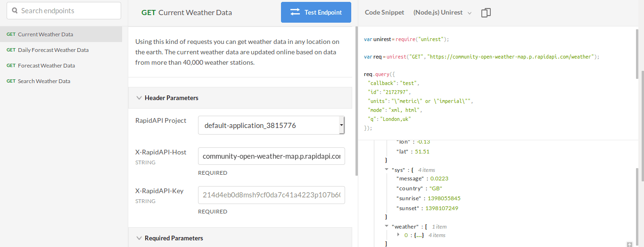Click the "country" : "GB" line
Viewport: 644px width, 247px height.
coord(420,188)
